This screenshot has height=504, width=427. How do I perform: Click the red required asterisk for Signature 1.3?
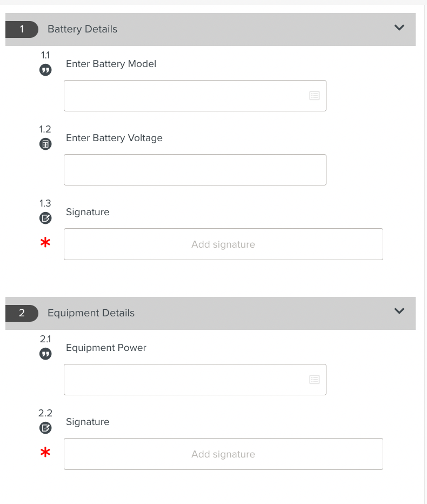tap(45, 243)
